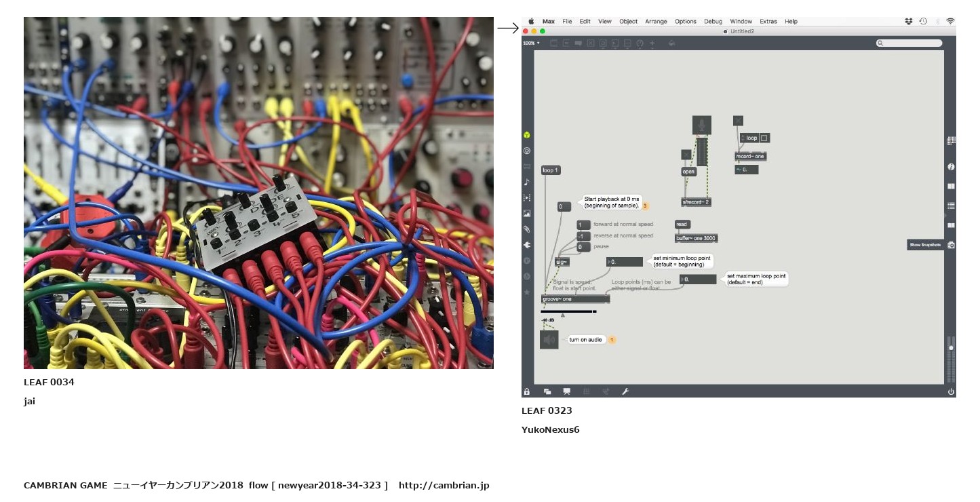Click the -40 dB gain slider
This screenshot has height=502, width=980.
(x=568, y=312)
